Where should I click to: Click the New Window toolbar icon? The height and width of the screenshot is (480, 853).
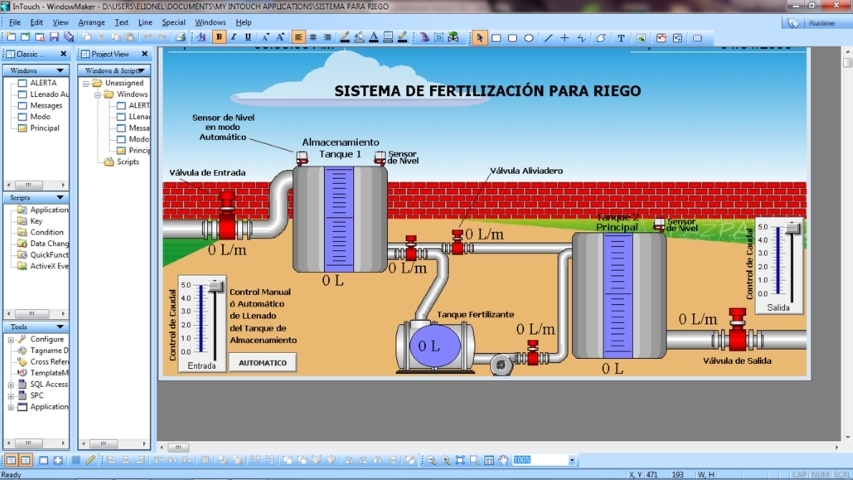[x=11, y=38]
